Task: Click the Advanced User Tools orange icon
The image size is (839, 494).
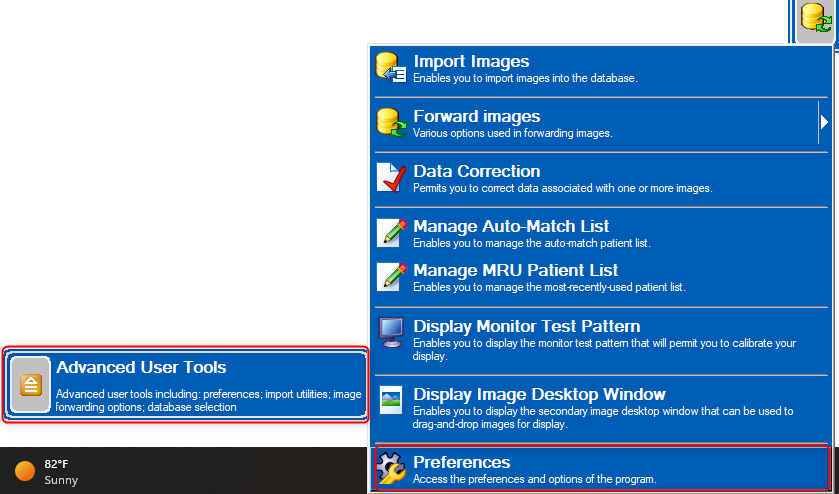Action: point(30,384)
